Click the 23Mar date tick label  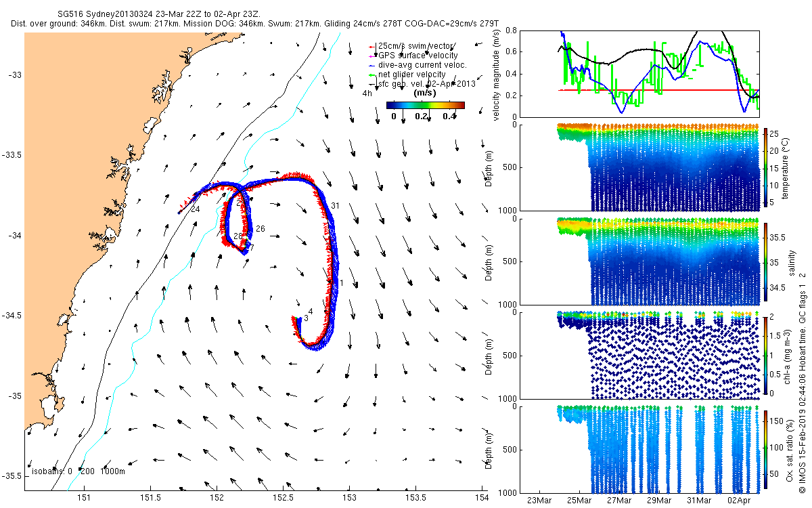pos(539,501)
